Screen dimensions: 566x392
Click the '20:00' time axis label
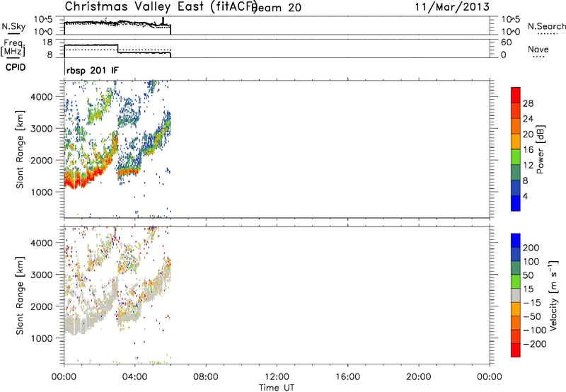pyautogui.click(x=419, y=377)
